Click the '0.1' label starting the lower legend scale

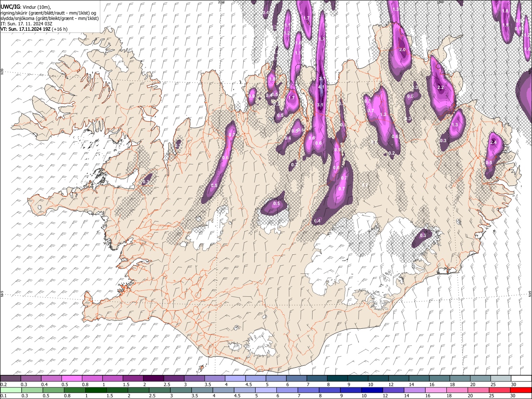[3, 396]
